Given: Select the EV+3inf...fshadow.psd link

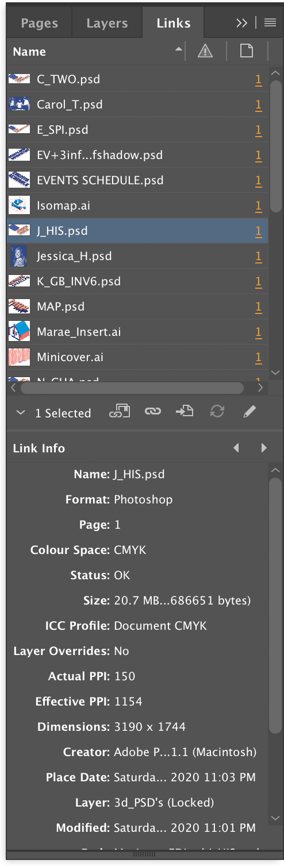Looking at the screenshot, I should coord(137,156).
